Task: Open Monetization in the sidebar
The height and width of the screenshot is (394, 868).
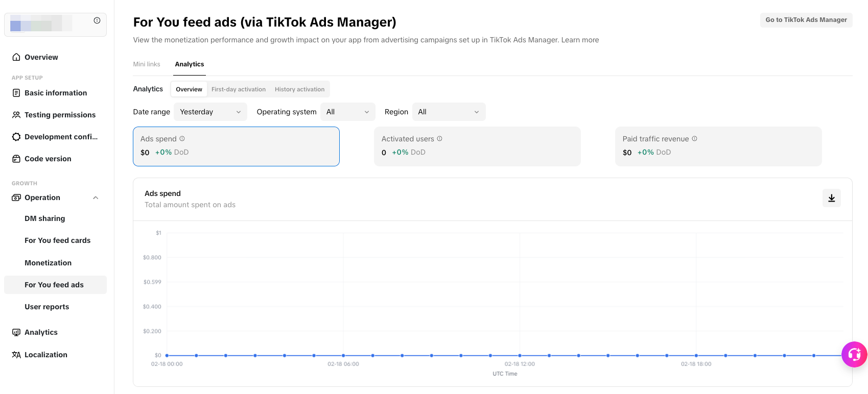Action: [x=48, y=263]
